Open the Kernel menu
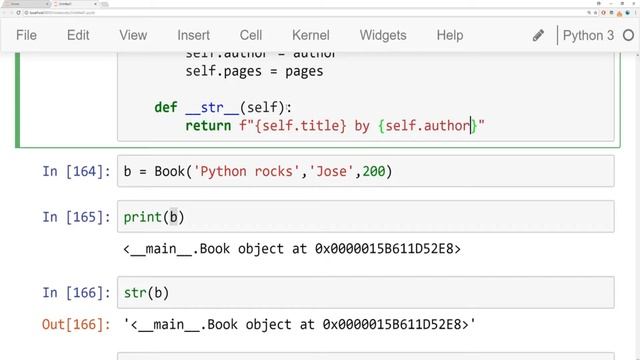 (311, 35)
